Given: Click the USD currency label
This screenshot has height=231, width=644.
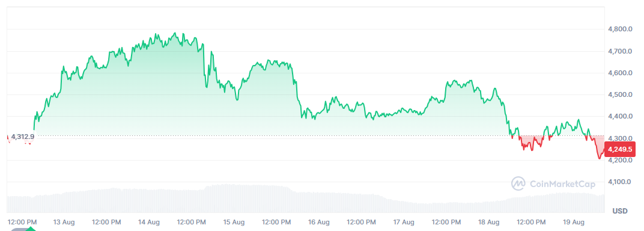Looking at the screenshot, I should click(620, 211).
